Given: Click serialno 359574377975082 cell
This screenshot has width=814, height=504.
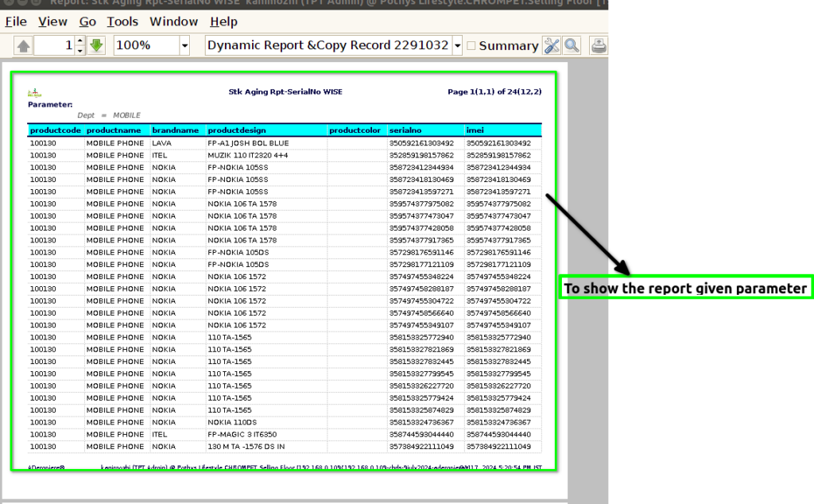Looking at the screenshot, I should click(x=421, y=204).
